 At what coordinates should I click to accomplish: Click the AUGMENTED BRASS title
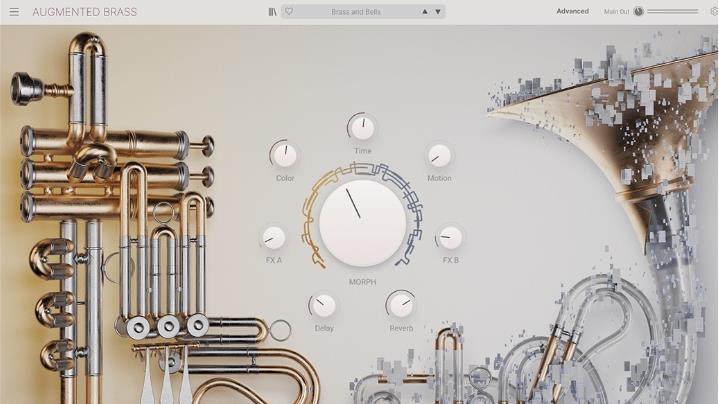click(x=84, y=12)
